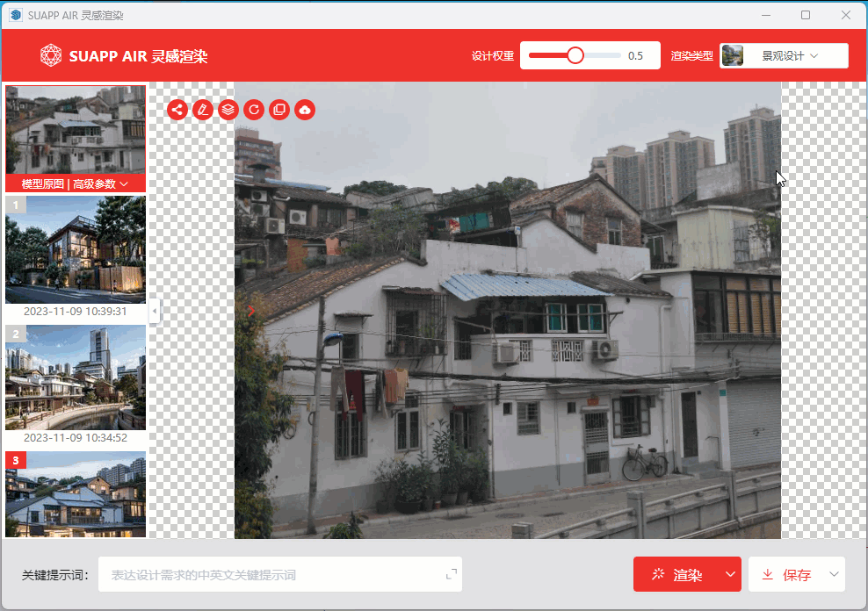This screenshot has width=868, height=611.
Task: Click timestamp 2023-11-09 10:39:31
Action: [x=76, y=312]
